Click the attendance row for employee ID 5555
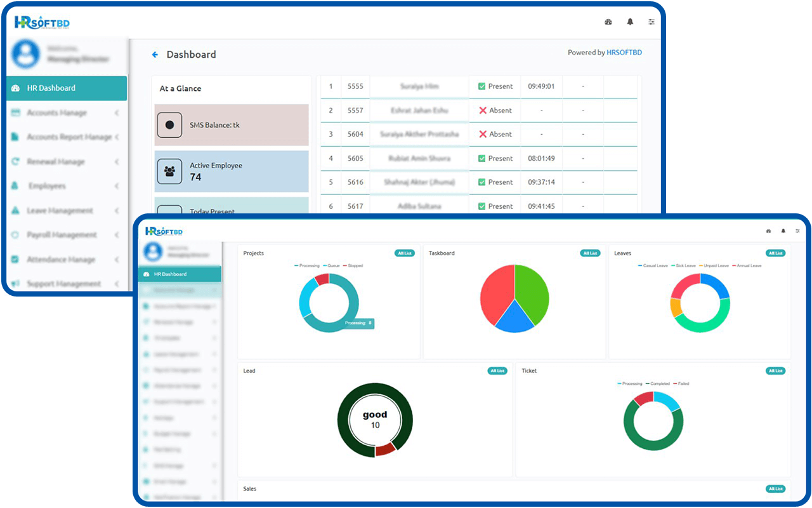This screenshot has width=812, height=508. click(419, 86)
